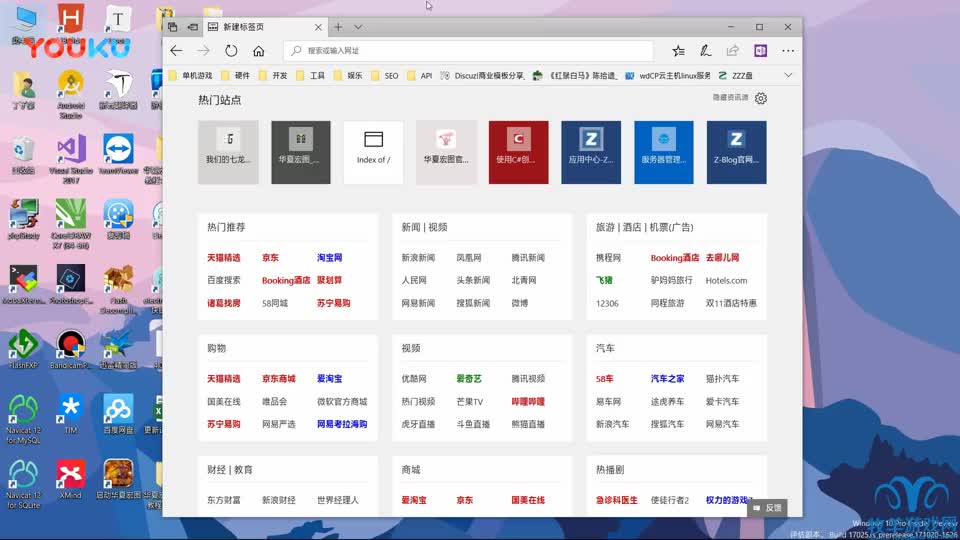Focus the search or address bar
This screenshot has width=960, height=540.
tap(468, 51)
